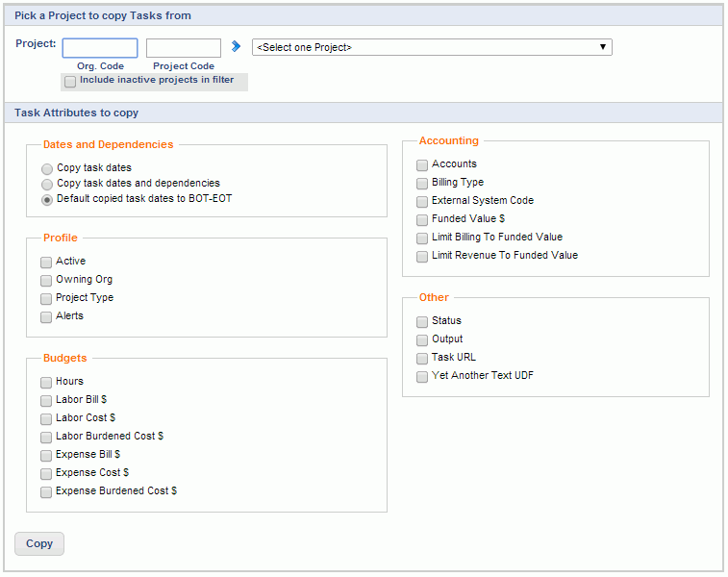The width and height of the screenshot is (728, 577).
Task: Select Default copied task dates to BOT-EOT
Action: coord(47,200)
